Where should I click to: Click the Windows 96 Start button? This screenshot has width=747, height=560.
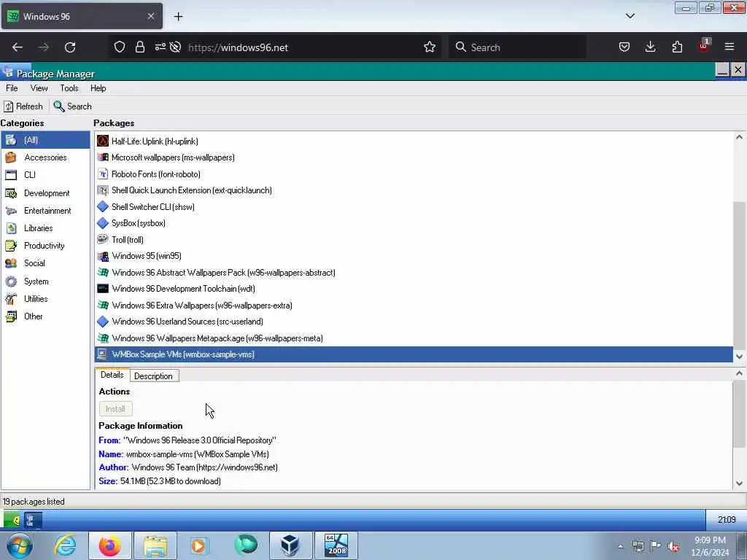coord(12,520)
